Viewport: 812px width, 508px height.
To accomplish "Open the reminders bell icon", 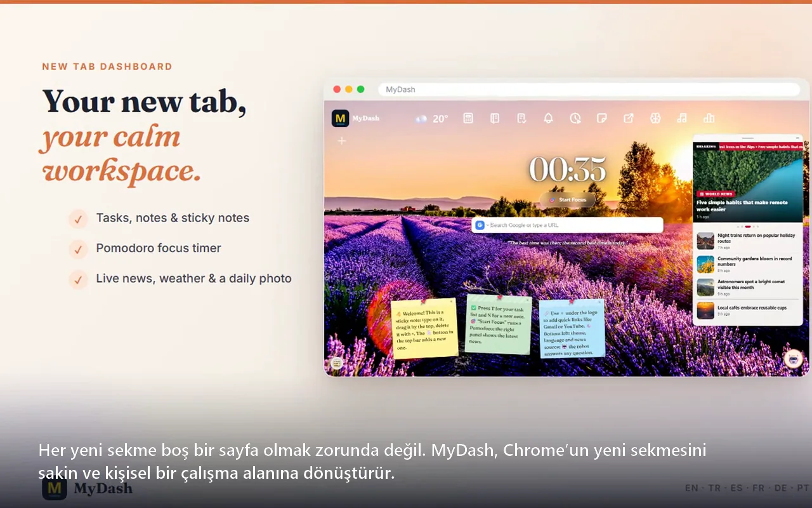I will click(548, 118).
